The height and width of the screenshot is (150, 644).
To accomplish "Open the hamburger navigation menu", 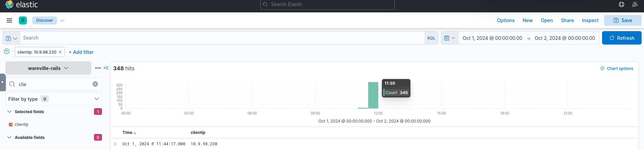I will pyautogui.click(x=9, y=20).
